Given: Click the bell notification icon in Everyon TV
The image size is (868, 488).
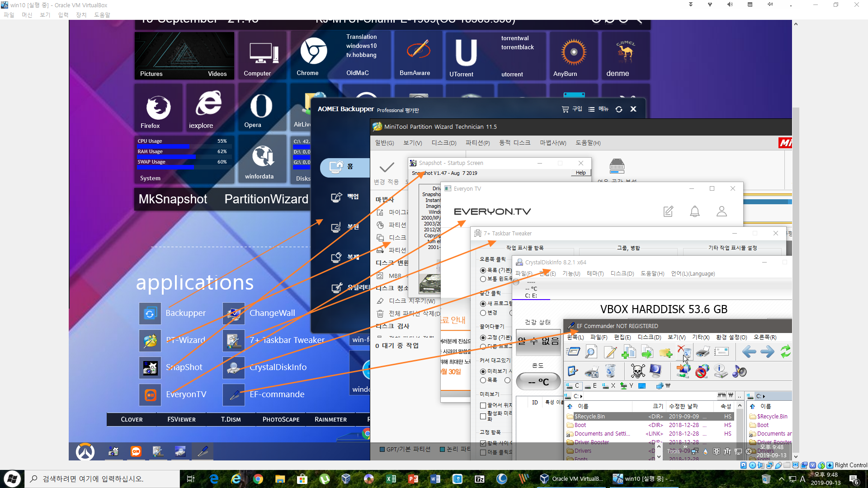Looking at the screenshot, I should [x=695, y=211].
